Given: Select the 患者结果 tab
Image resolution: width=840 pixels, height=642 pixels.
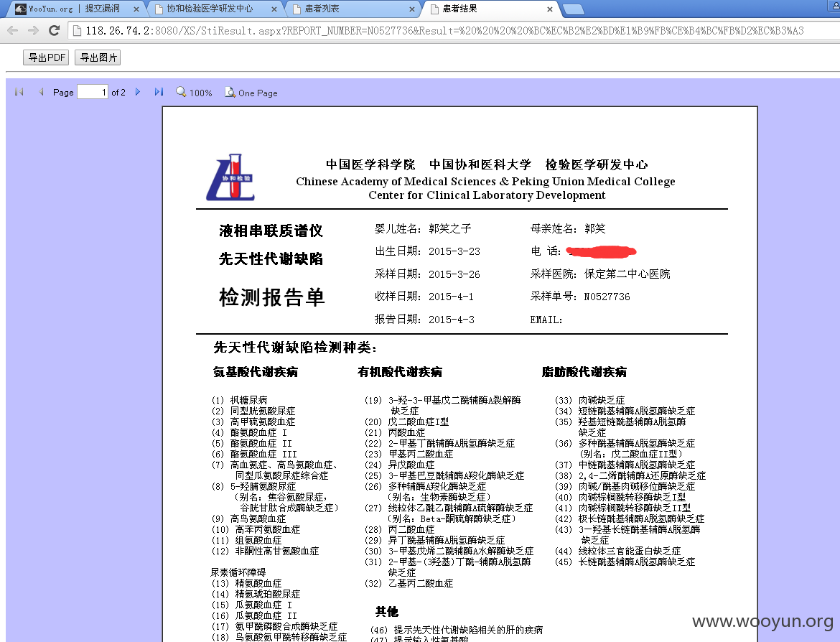Looking at the screenshot, I should 490,9.
